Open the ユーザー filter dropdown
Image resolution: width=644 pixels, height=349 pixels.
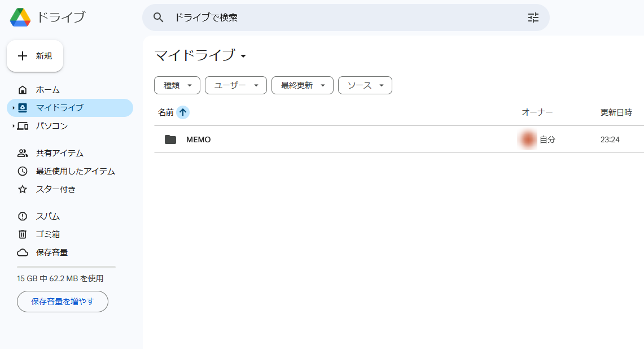235,85
